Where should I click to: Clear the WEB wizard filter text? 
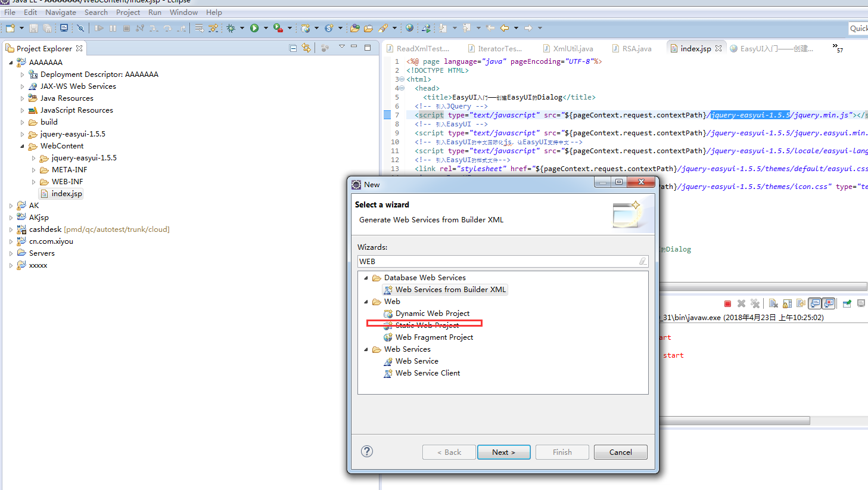click(x=643, y=261)
